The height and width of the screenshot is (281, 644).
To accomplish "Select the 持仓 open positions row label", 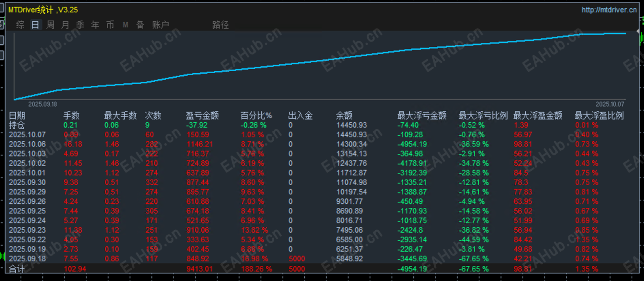I will point(17,125).
